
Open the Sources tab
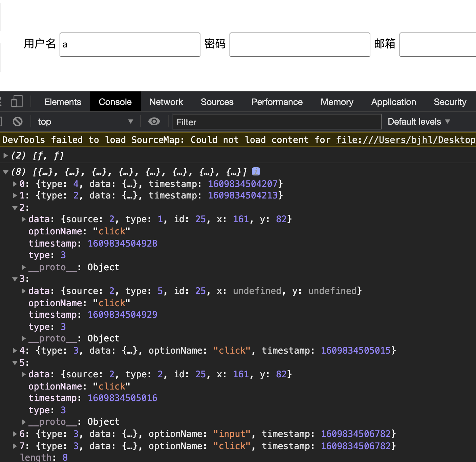click(x=217, y=102)
